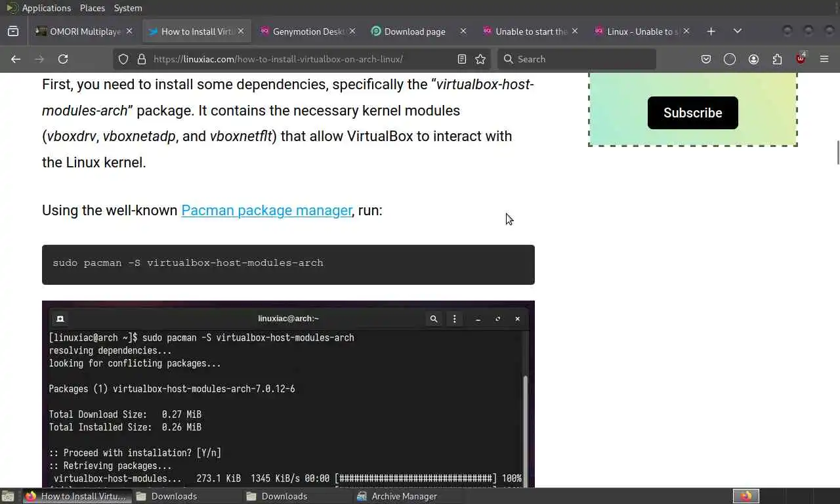Click the italic text "vboxnetflt"
This screenshot has width=840, height=504.
(240, 136)
